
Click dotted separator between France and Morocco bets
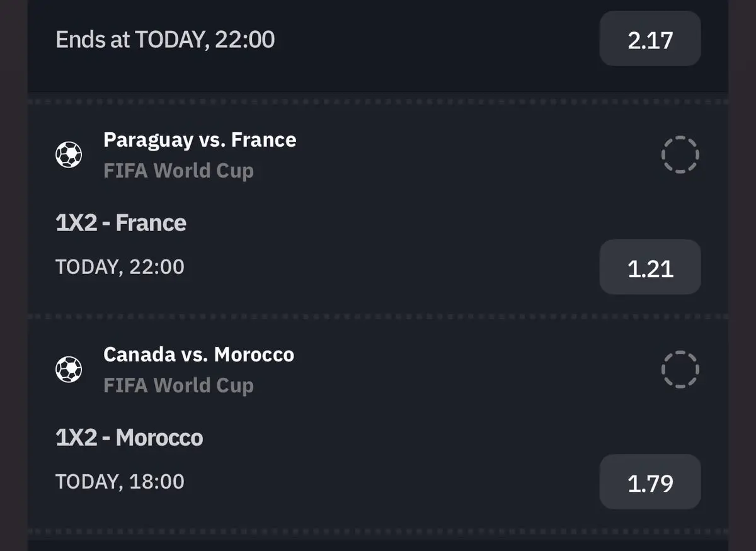coord(378,316)
